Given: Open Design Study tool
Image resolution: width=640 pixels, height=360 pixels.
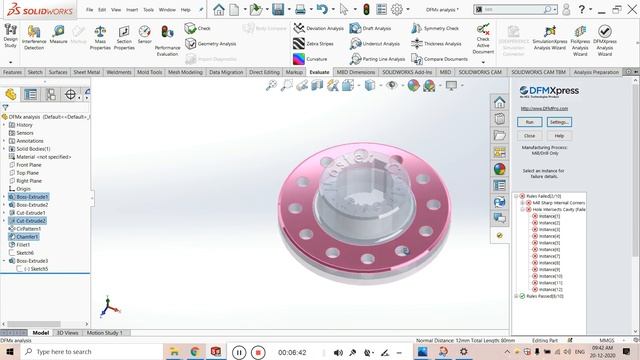Looking at the screenshot, I should (10, 36).
